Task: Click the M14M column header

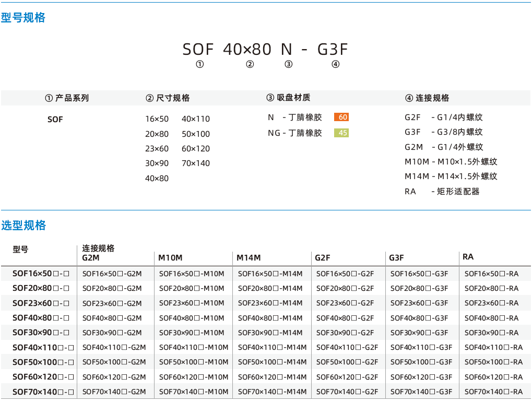Action: pos(249,258)
